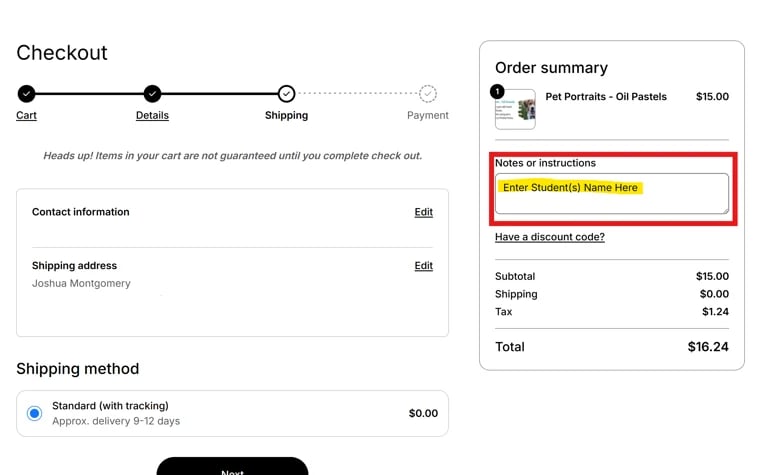Click the Pet Portraits - Oil Pastels title
Viewport: 768px width, 475px height.
(606, 96)
